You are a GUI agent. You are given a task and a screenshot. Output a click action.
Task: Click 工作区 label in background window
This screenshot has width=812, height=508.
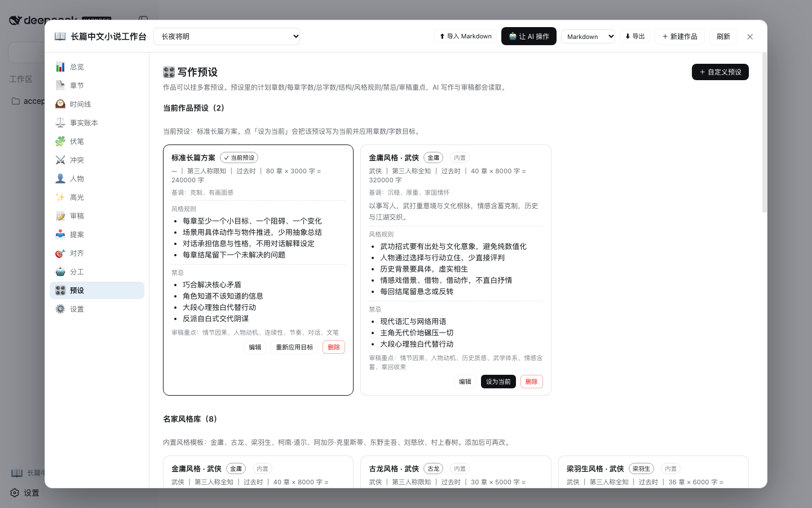pyautogui.click(x=21, y=79)
